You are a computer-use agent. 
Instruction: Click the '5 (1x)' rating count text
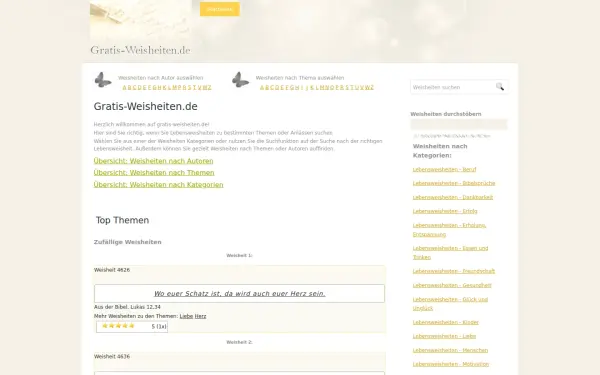tap(159, 326)
